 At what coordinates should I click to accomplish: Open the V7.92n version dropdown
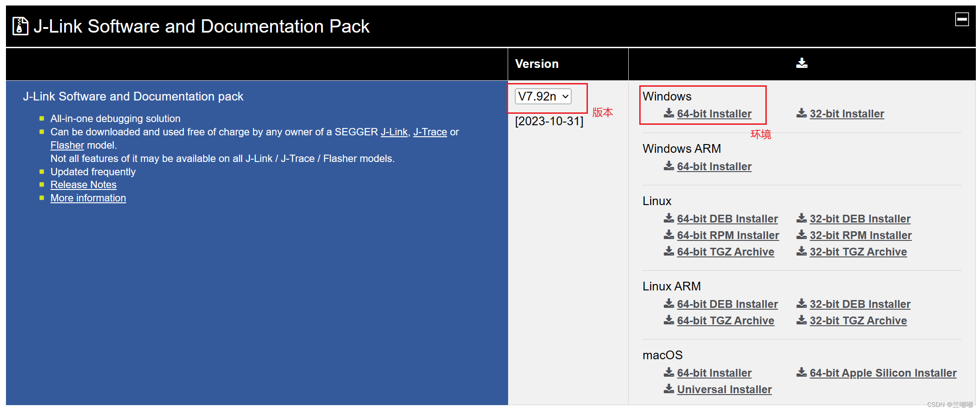pos(543,96)
